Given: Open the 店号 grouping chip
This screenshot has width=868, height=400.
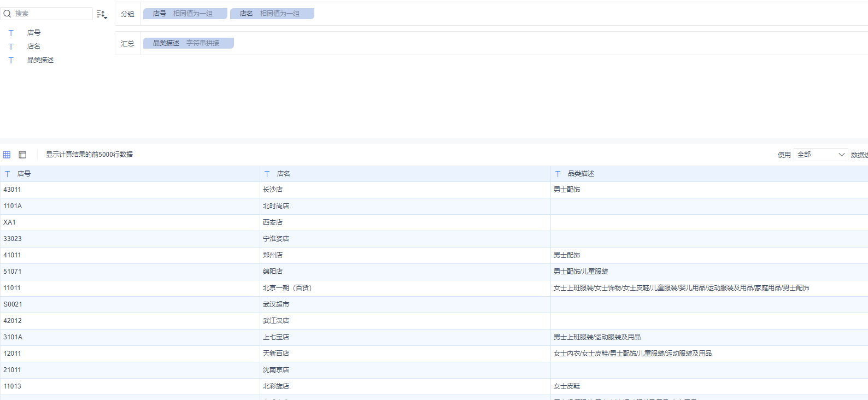Looking at the screenshot, I should tap(185, 14).
